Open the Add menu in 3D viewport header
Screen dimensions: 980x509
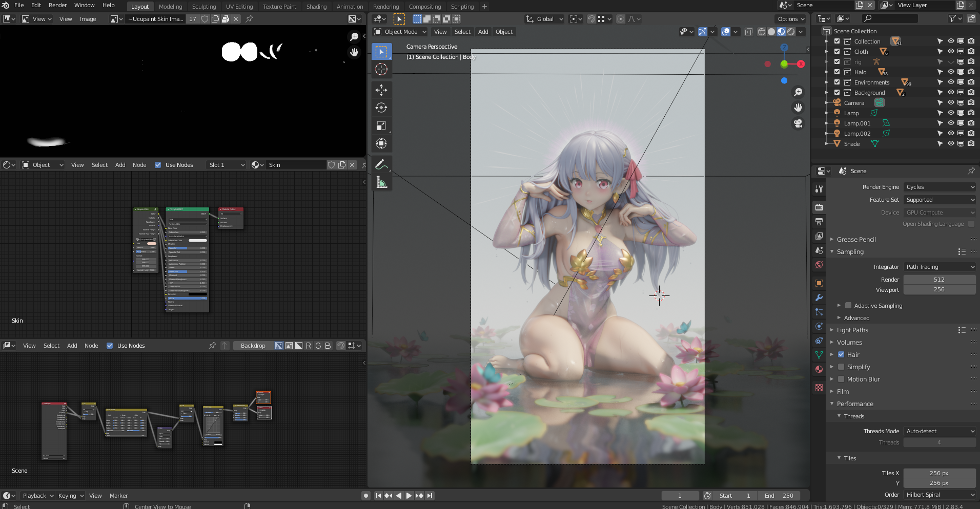(483, 32)
